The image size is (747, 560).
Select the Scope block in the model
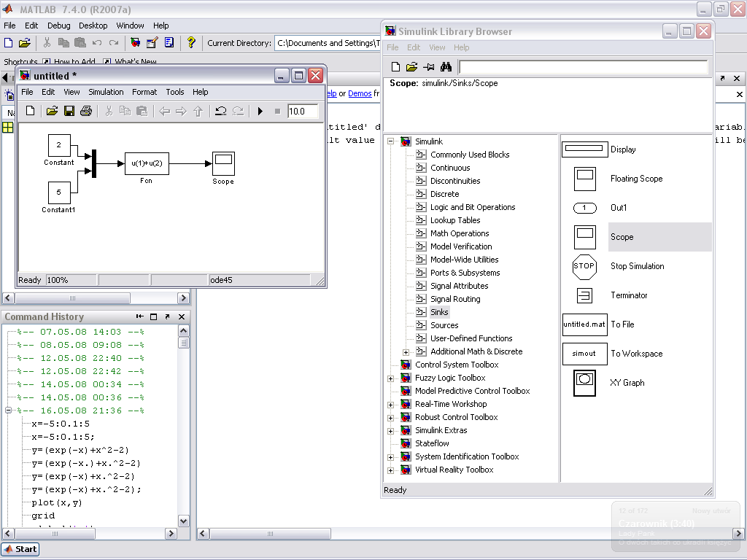(223, 164)
